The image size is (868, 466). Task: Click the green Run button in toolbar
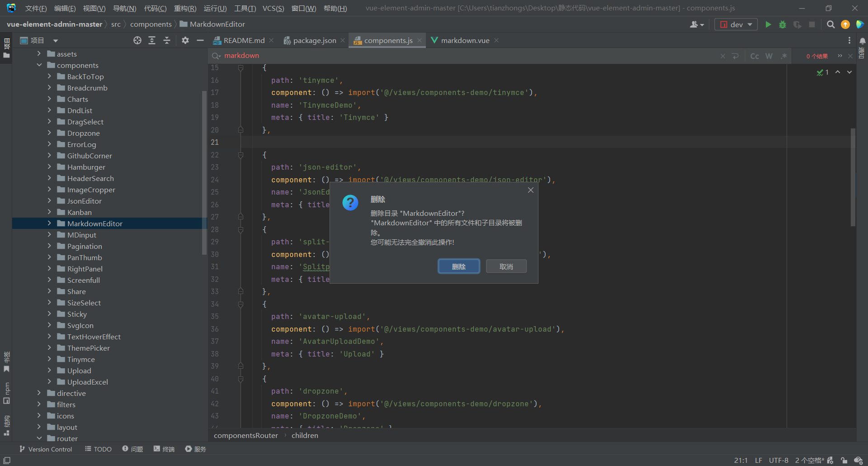[768, 24]
